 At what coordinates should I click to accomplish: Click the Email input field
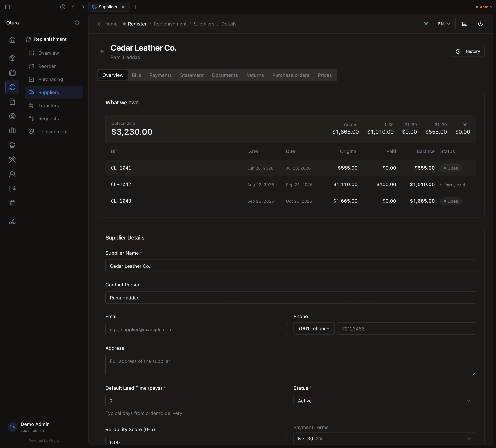tap(197, 329)
